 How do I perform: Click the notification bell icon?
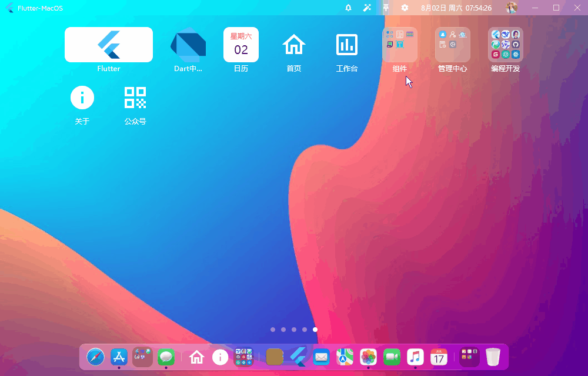click(348, 8)
